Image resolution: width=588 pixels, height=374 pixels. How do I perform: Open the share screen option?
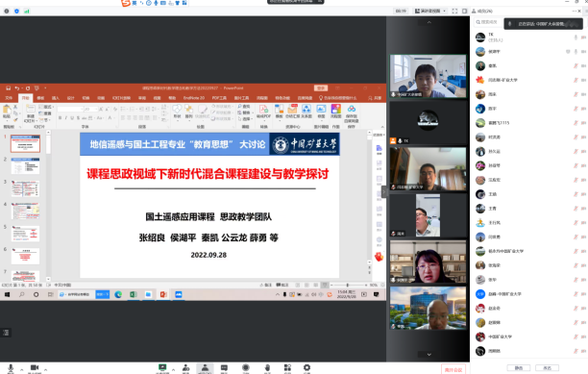[x=162, y=368]
